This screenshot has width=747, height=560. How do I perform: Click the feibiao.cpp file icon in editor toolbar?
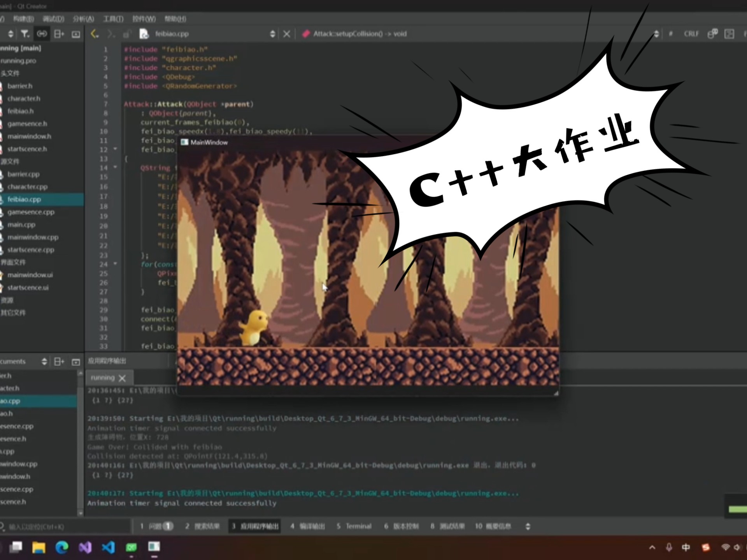point(144,34)
